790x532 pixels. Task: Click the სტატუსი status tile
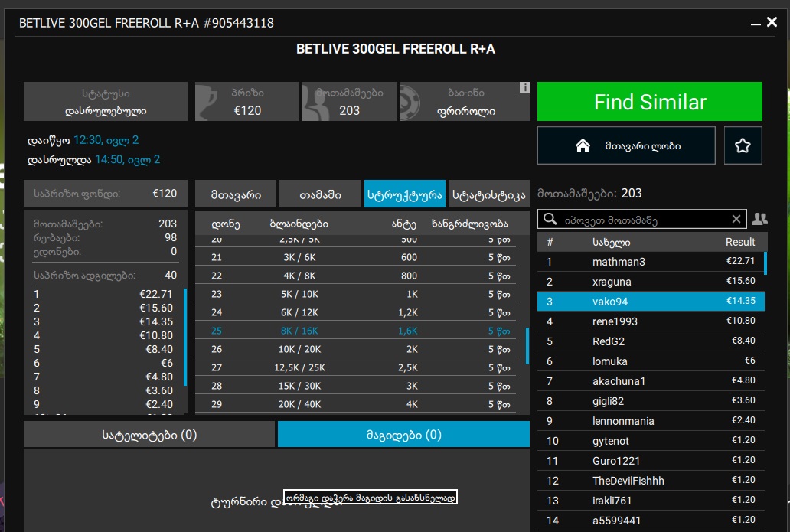point(106,102)
